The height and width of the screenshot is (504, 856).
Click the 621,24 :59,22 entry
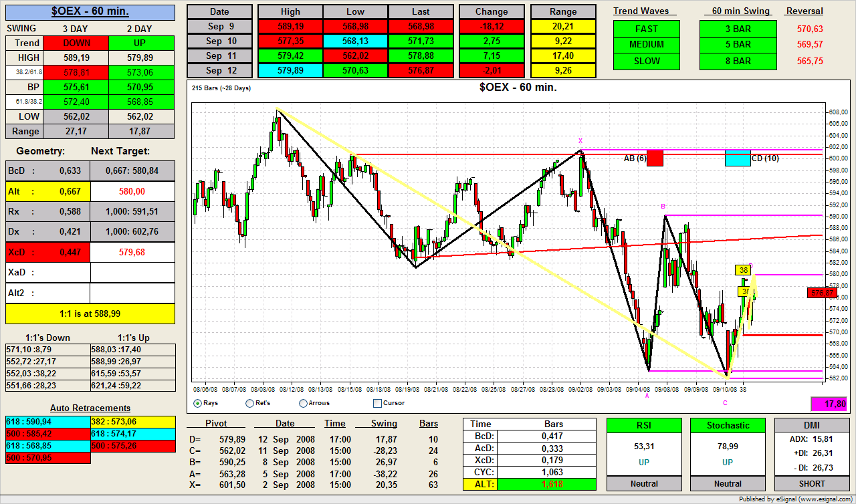pyautogui.click(x=132, y=385)
